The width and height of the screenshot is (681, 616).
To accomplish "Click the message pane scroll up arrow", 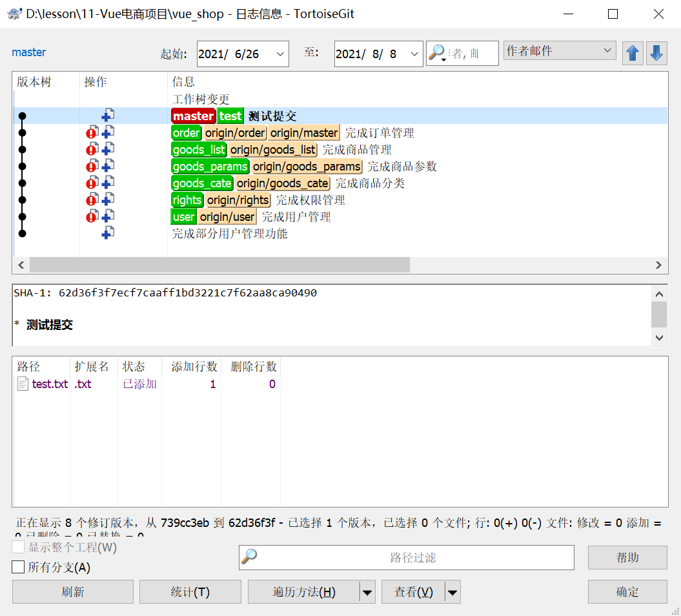I will (659, 294).
